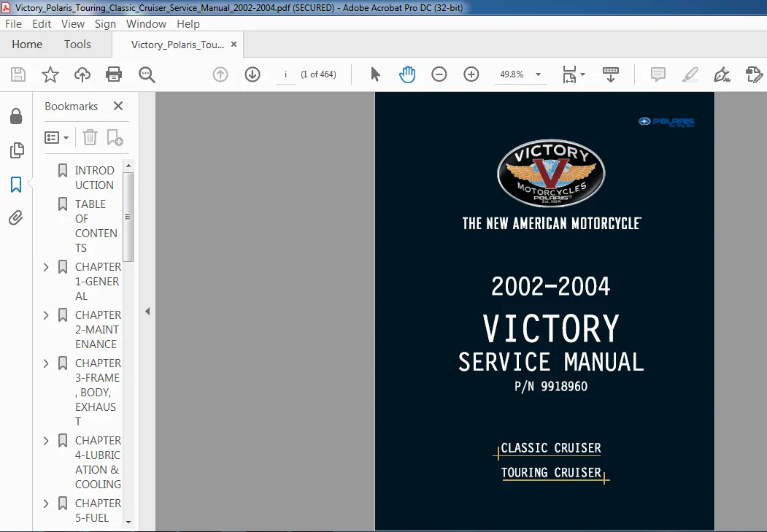The height and width of the screenshot is (532, 767).
Task: Click the Find text magnifier icon
Action: (147, 74)
